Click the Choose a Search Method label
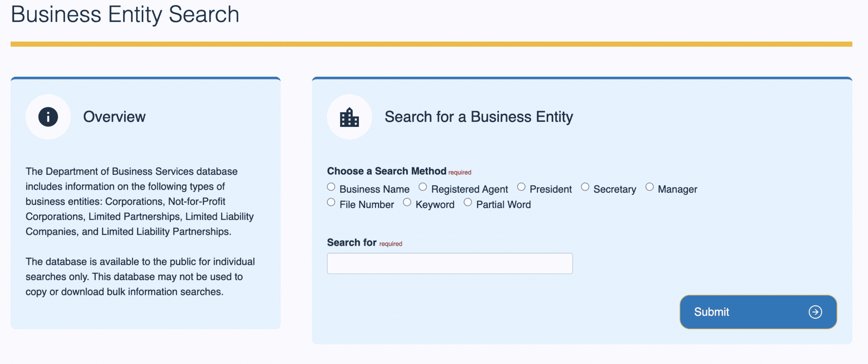868x364 pixels. point(387,171)
